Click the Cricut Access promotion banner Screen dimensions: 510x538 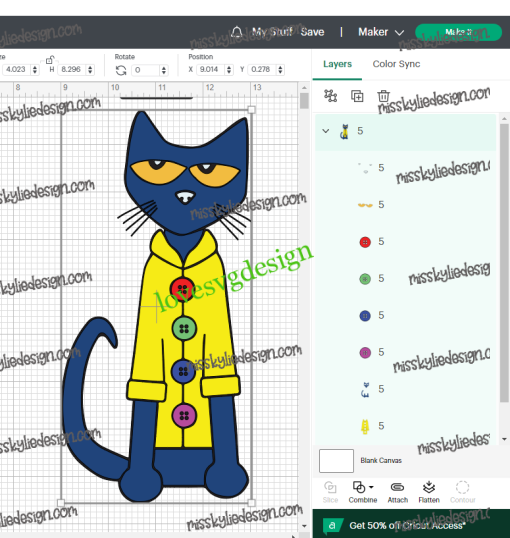coord(411,524)
